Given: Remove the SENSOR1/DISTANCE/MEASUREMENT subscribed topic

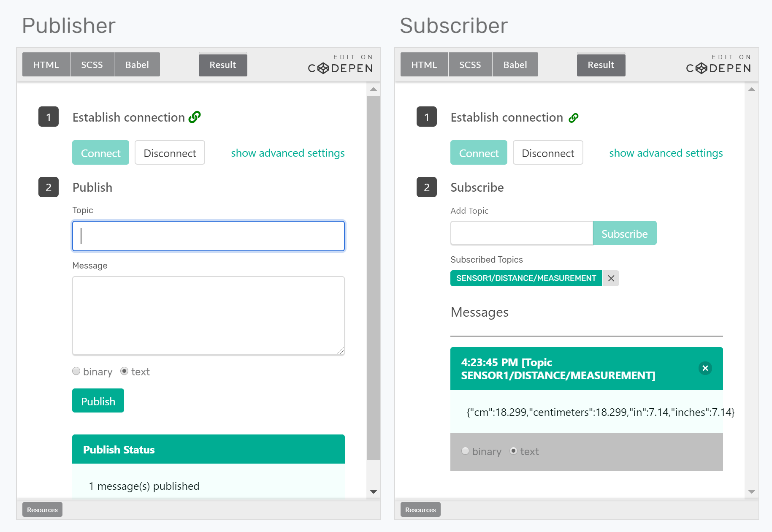Looking at the screenshot, I should pos(611,278).
